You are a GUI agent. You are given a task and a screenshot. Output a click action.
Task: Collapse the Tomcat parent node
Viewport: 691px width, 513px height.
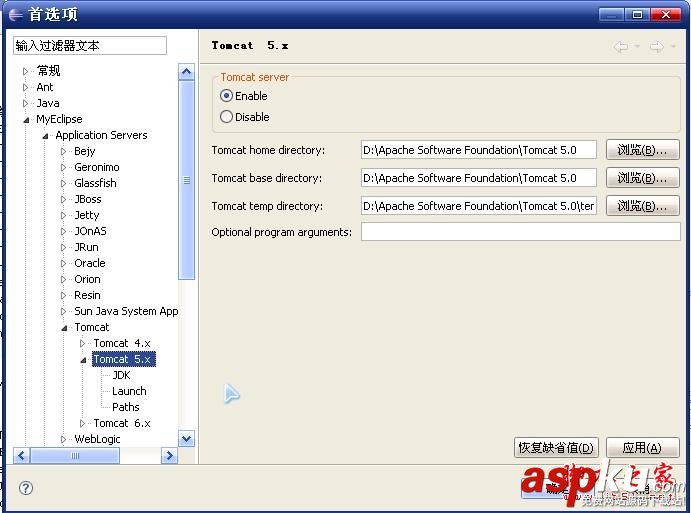pyautogui.click(x=64, y=328)
